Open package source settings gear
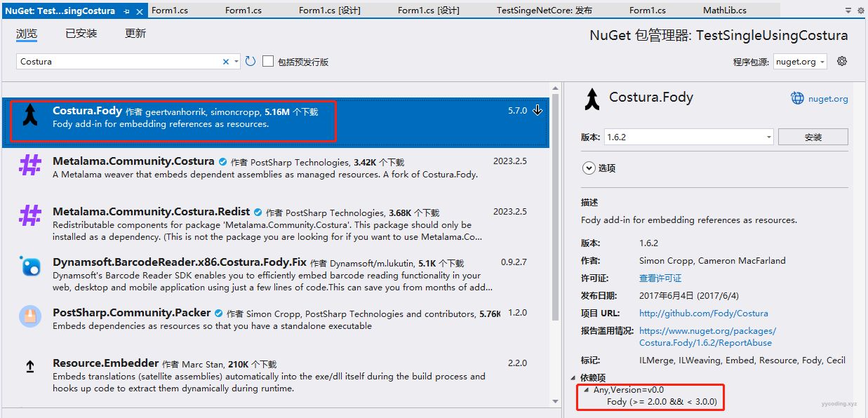The image size is (868, 418). [x=842, y=61]
